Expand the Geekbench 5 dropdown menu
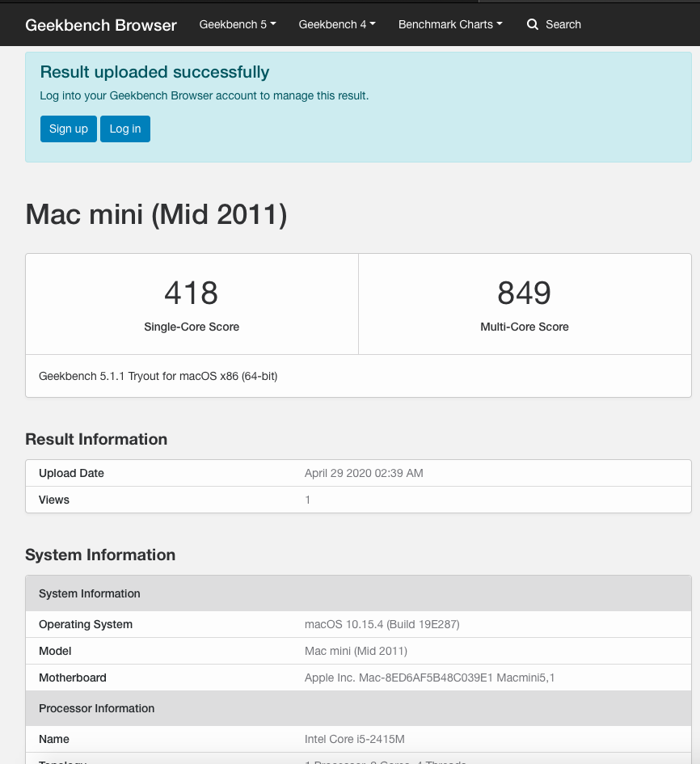Screen dimensions: 700x764 pyautogui.click(x=238, y=24)
